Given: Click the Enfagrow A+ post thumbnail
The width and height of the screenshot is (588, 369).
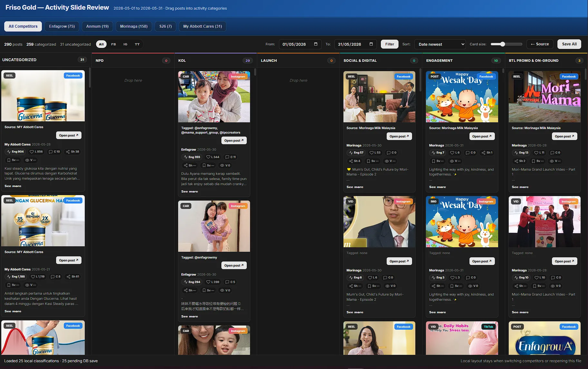Looking at the screenshot, I should (545, 338).
